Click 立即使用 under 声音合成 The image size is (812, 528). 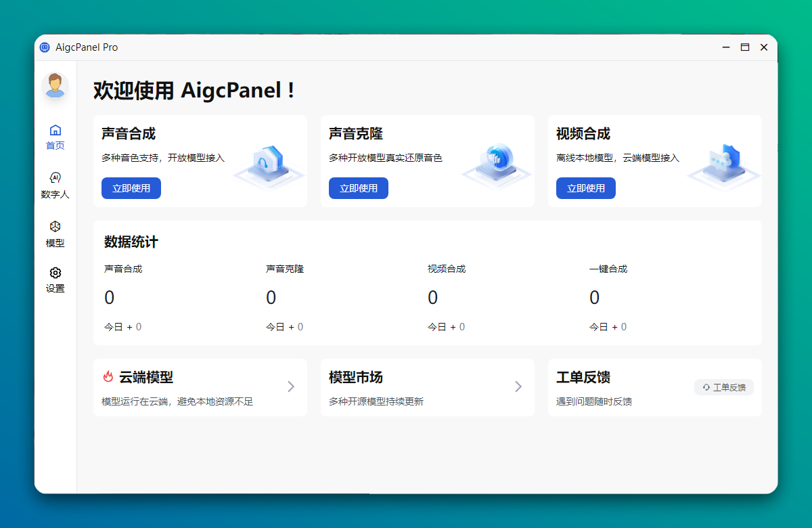(x=131, y=188)
